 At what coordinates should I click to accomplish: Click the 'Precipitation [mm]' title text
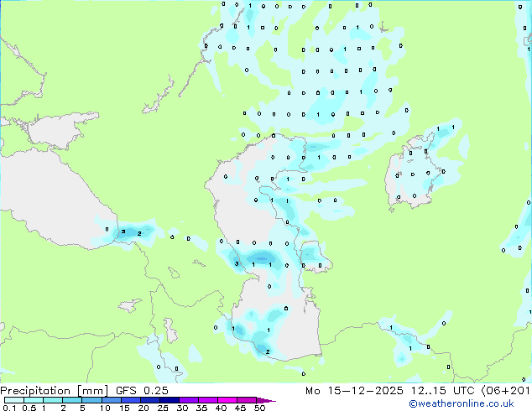[55, 391]
